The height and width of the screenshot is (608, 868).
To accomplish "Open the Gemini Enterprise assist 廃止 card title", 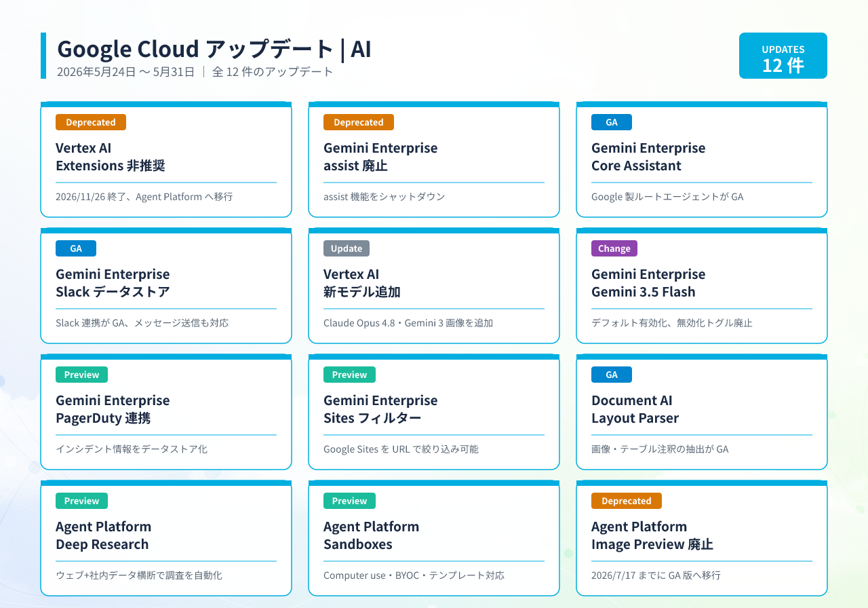I will point(380,157).
